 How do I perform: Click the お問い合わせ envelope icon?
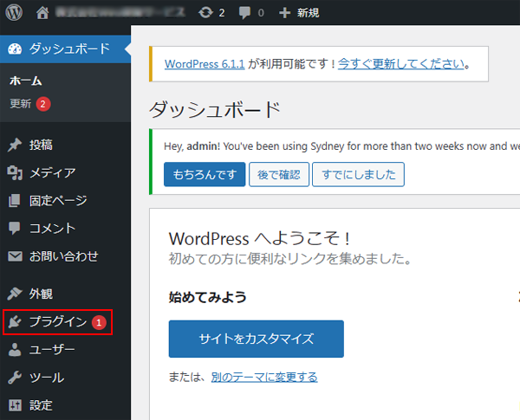[x=15, y=256]
